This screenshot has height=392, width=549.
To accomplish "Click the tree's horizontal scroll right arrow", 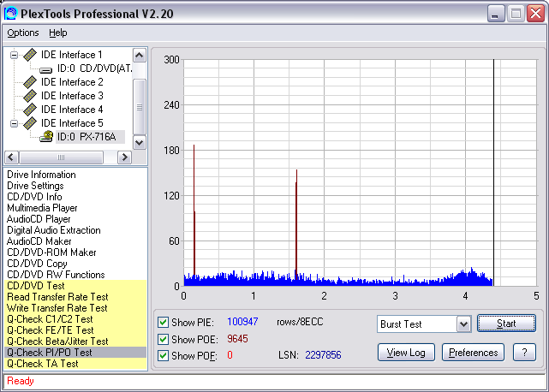I will click(x=124, y=157).
